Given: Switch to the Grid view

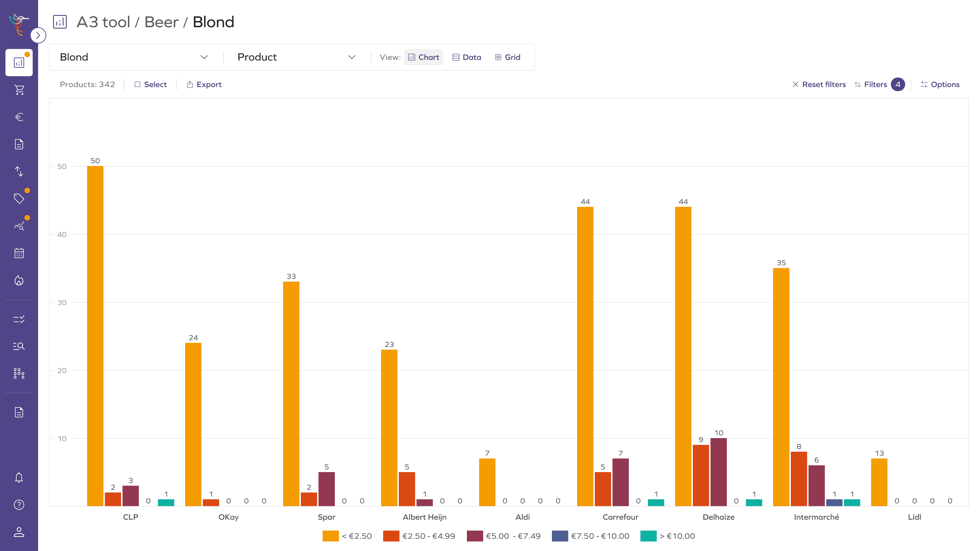Looking at the screenshot, I should tap(507, 57).
